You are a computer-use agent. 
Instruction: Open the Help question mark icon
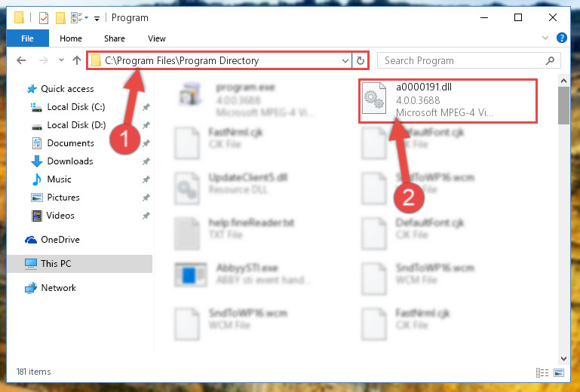coord(561,38)
